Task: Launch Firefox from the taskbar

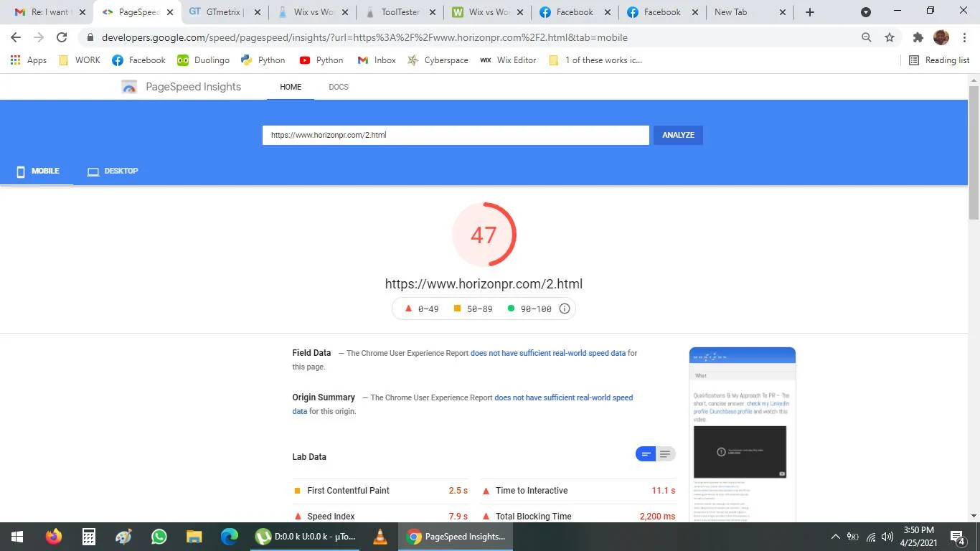Action: coord(53,537)
